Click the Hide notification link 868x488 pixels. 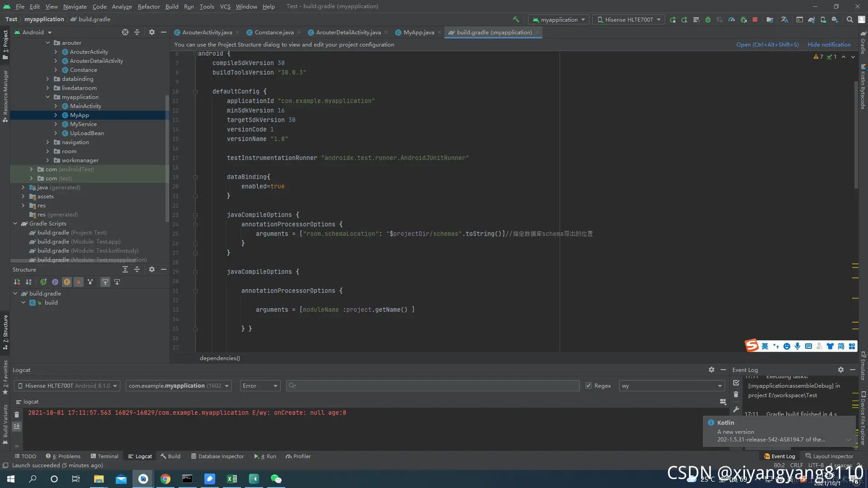[x=829, y=44]
